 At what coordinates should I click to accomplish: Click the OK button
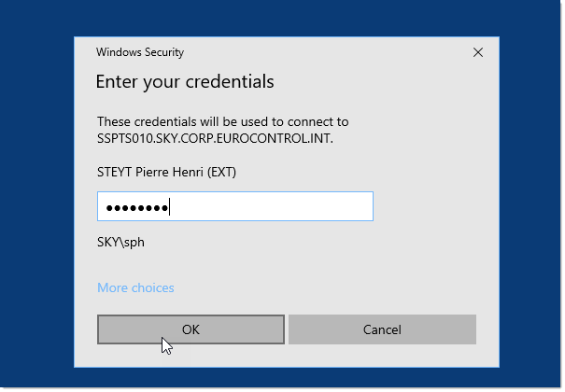pyautogui.click(x=191, y=329)
